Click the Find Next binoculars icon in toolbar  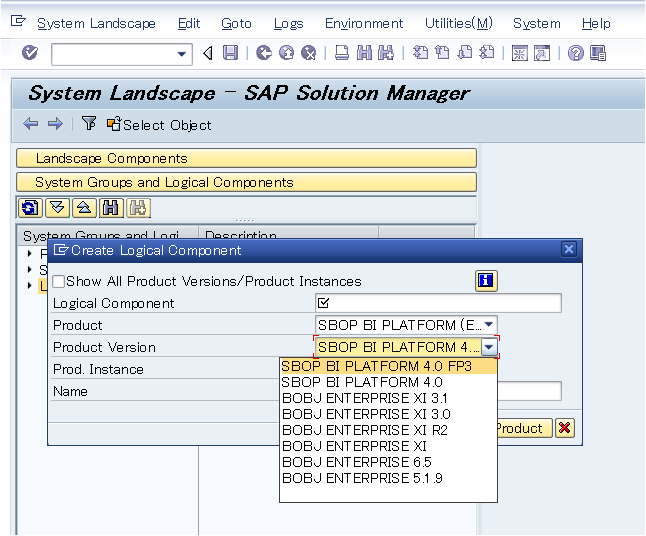coord(386,53)
